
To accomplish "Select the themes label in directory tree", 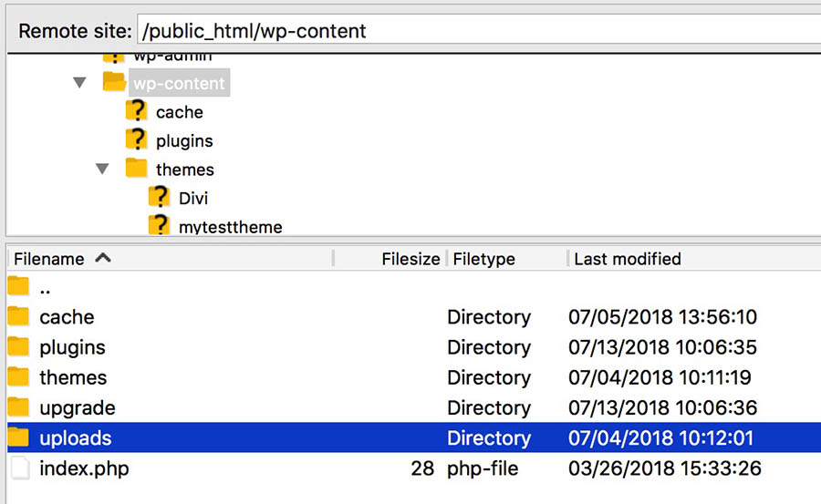I will tap(184, 170).
